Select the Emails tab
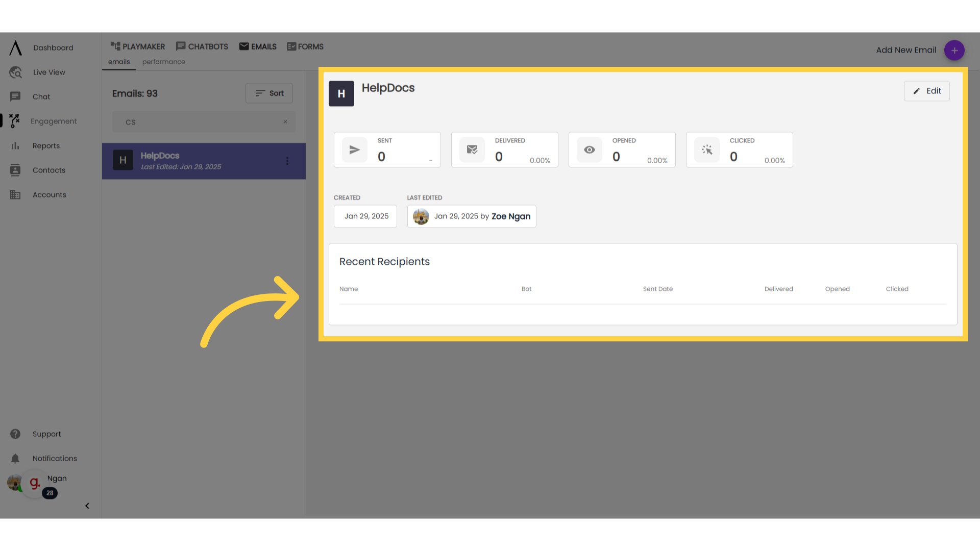Screen dimensions: 980x551 [258, 46]
